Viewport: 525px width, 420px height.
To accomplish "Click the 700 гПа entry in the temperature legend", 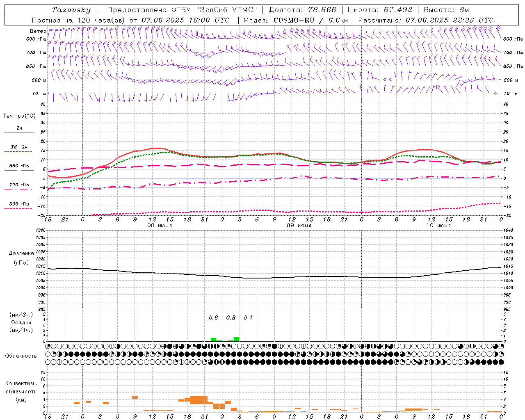I will click(x=19, y=185).
